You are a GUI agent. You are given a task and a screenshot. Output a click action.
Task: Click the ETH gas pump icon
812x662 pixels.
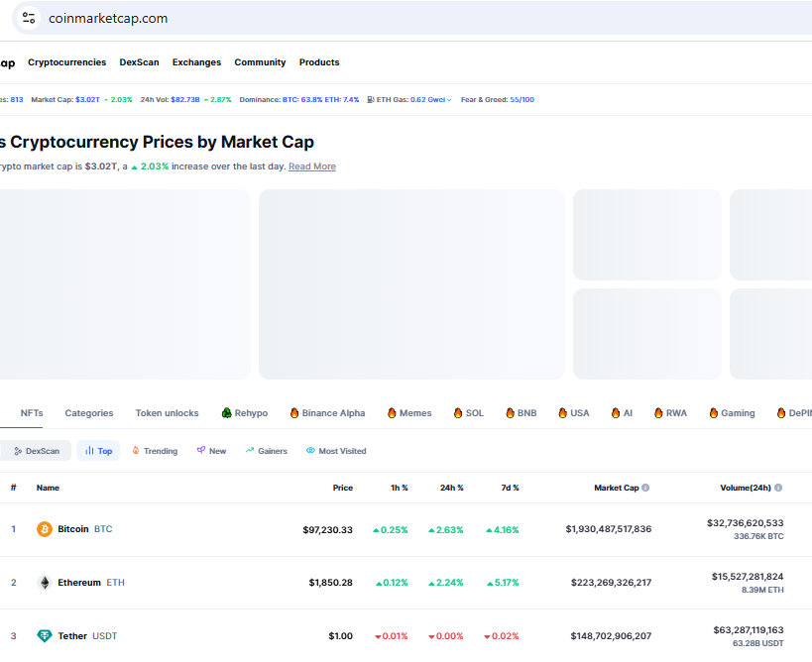tap(371, 99)
